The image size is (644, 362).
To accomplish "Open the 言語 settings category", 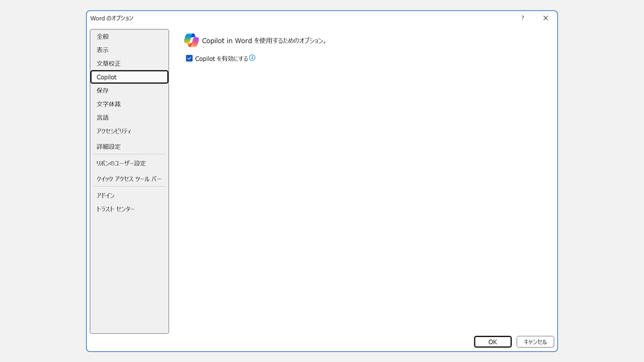I will pos(103,118).
